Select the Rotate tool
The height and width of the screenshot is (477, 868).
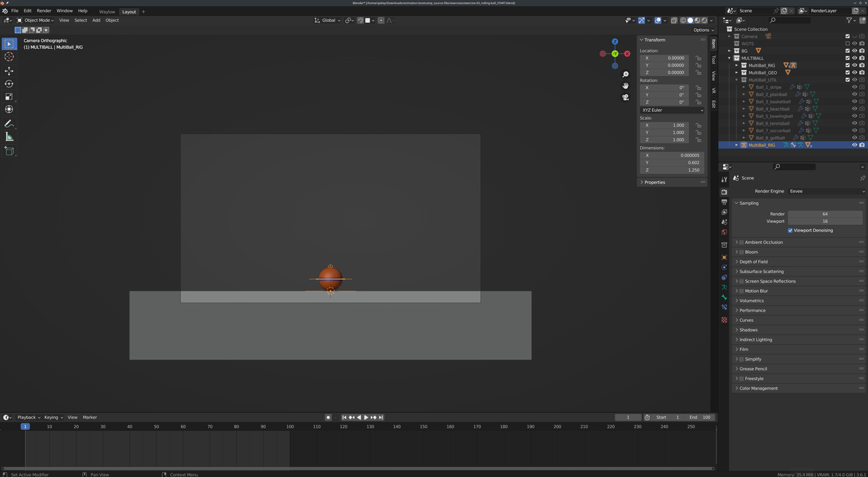coord(9,83)
